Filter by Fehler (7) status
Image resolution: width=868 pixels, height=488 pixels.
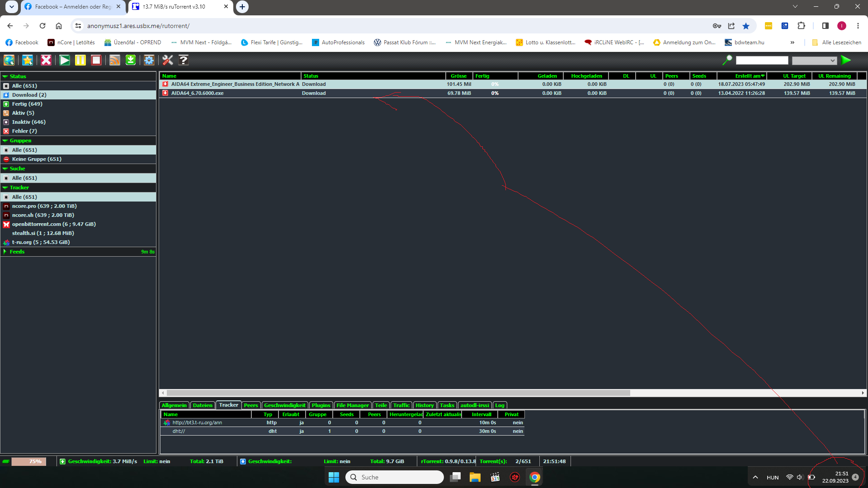tap(78, 131)
